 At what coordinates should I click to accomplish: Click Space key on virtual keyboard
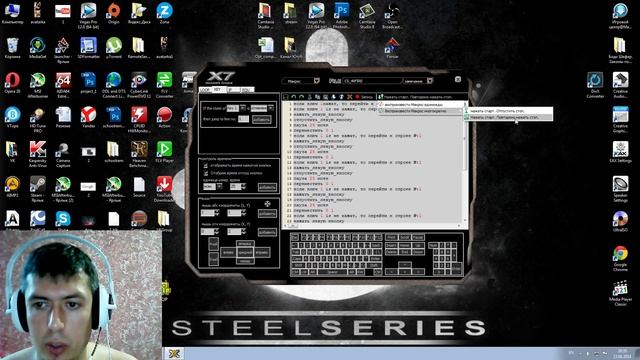click(332, 272)
